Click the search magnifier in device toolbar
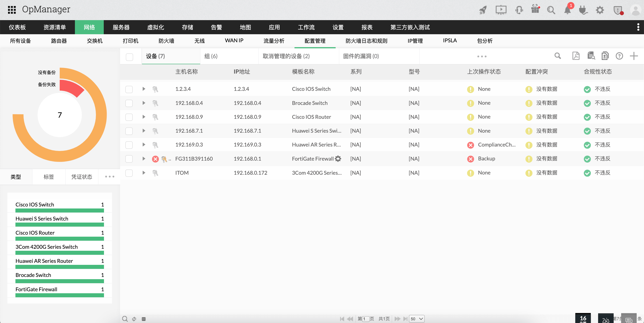The image size is (644, 323). point(557,56)
